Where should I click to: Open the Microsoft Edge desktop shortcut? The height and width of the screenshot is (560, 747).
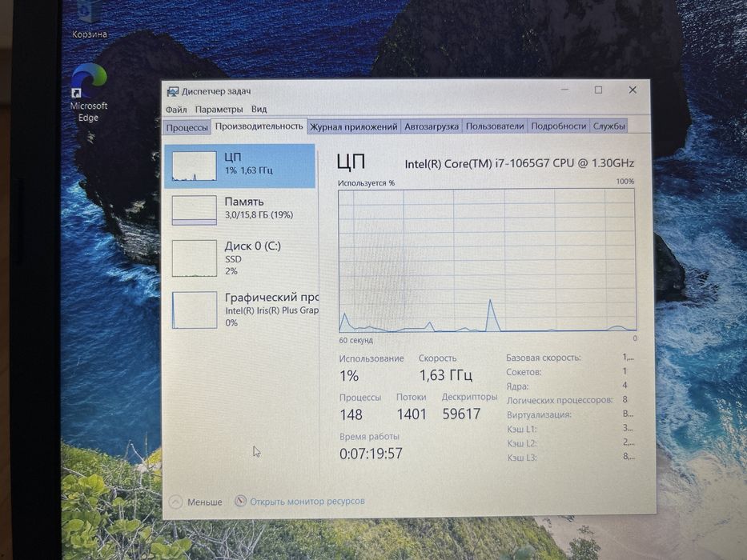pyautogui.click(x=89, y=94)
